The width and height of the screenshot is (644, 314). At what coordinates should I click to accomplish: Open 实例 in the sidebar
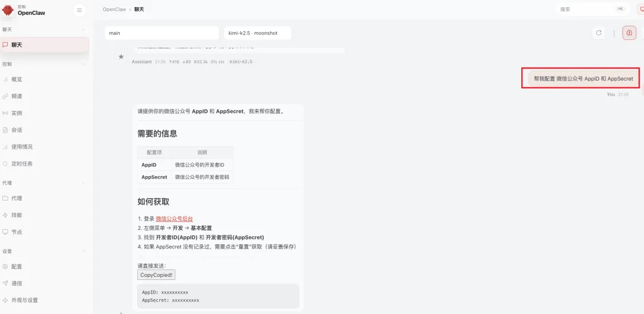point(45,113)
